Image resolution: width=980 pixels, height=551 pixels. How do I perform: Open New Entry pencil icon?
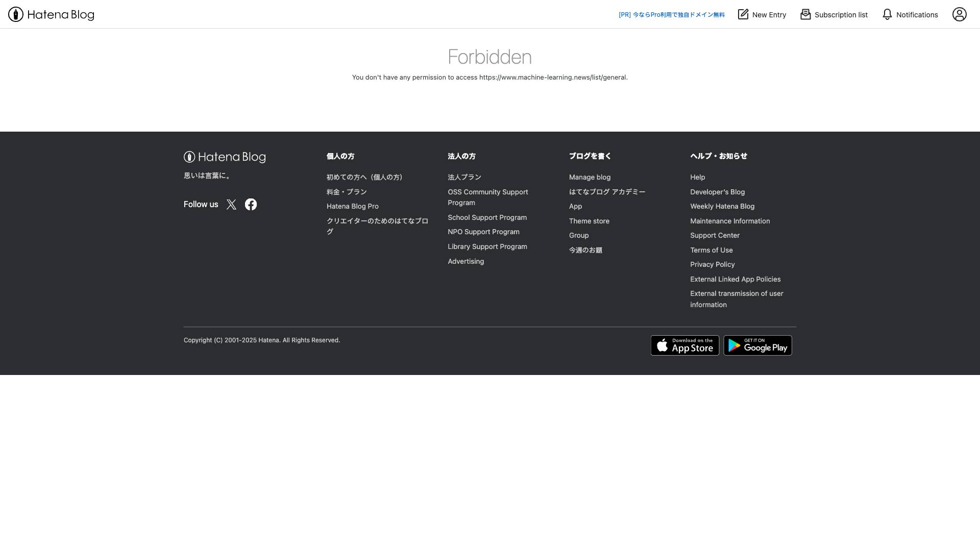743,14
